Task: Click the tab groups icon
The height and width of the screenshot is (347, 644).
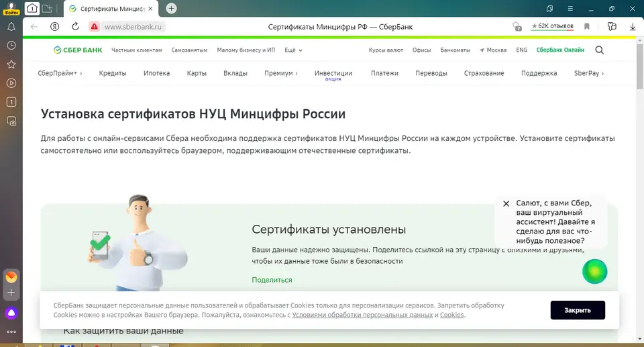Action: click(x=48, y=8)
